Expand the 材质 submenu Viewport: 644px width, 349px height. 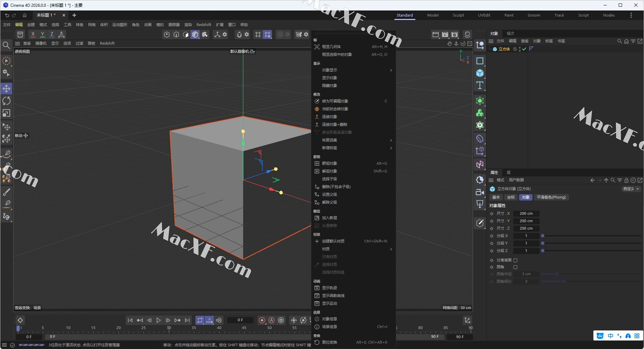click(x=353, y=249)
